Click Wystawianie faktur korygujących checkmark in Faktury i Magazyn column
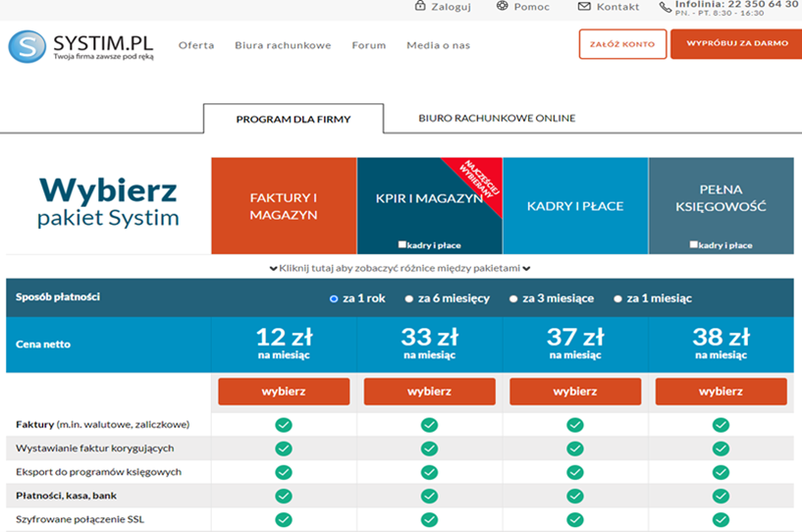This screenshot has width=802, height=532. [x=284, y=449]
